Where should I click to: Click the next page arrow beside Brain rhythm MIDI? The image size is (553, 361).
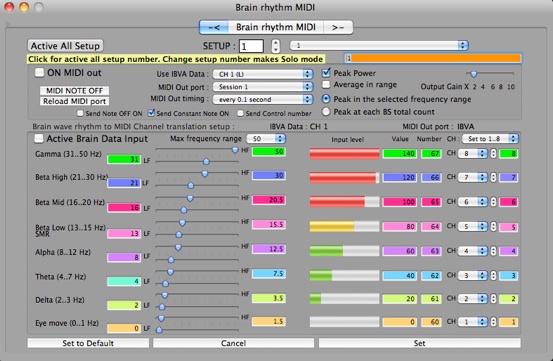(338, 27)
